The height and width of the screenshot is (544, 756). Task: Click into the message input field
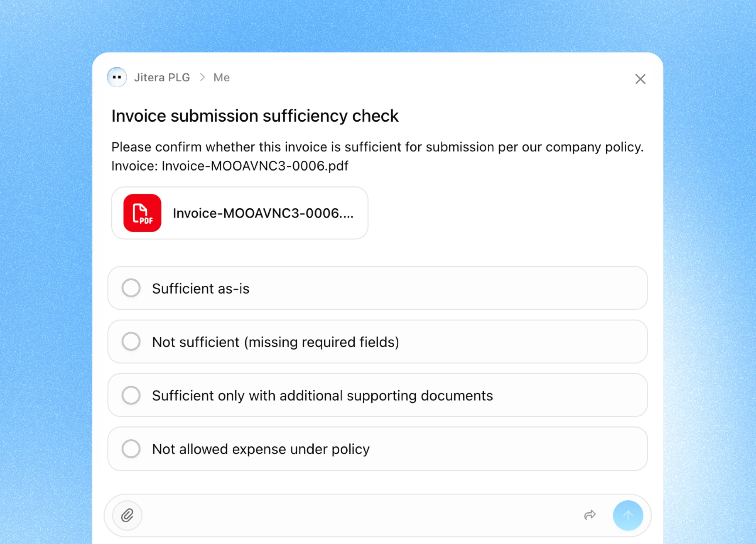[358, 515]
